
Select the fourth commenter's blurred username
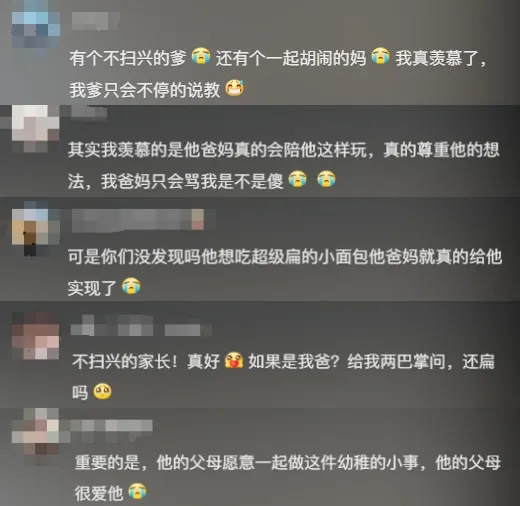(x=141, y=326)
